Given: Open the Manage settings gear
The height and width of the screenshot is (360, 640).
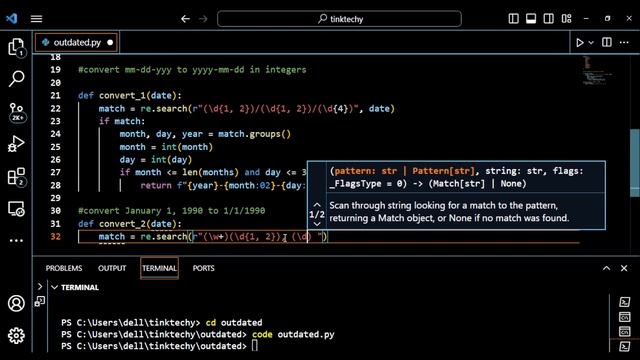Looking at the screenshot, I should (x=16, y=336).
